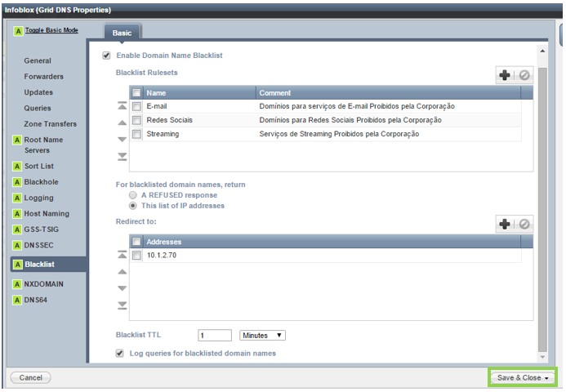
Task: Uncheck Log queries for blacklisted domain names
Action: (121, 354)
